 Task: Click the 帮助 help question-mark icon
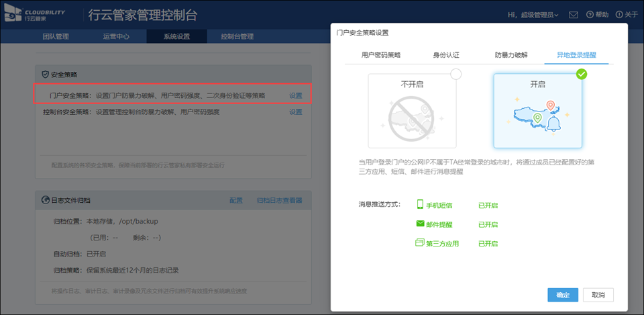590,15
